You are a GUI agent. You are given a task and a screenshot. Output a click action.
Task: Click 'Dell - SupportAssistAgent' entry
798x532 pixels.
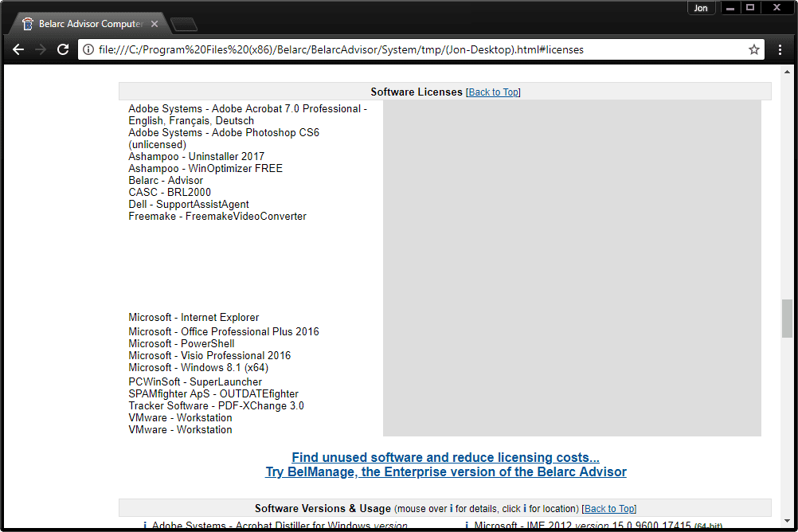coord(189,204)
